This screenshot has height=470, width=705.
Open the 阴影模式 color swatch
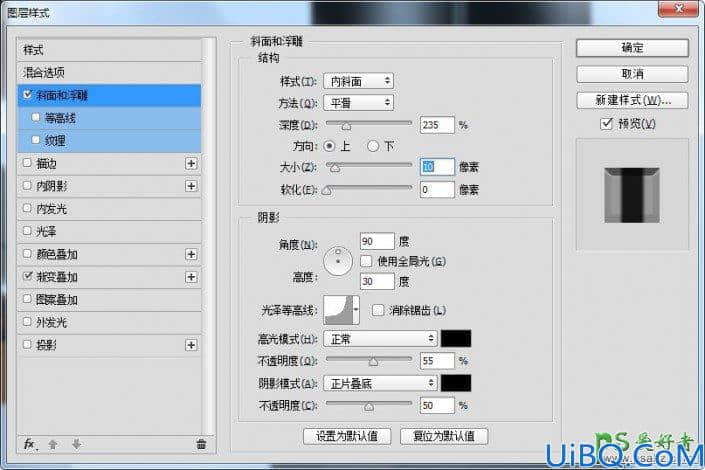[x=456, y=383]
